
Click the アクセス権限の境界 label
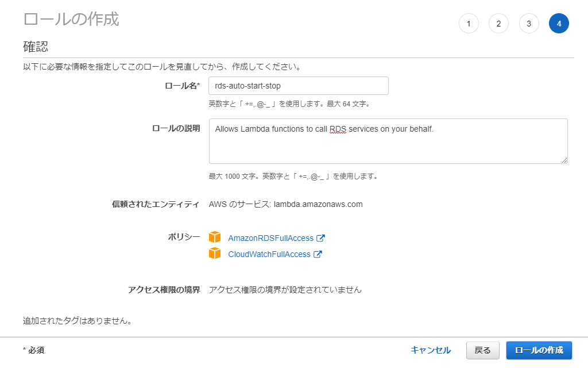164,290
